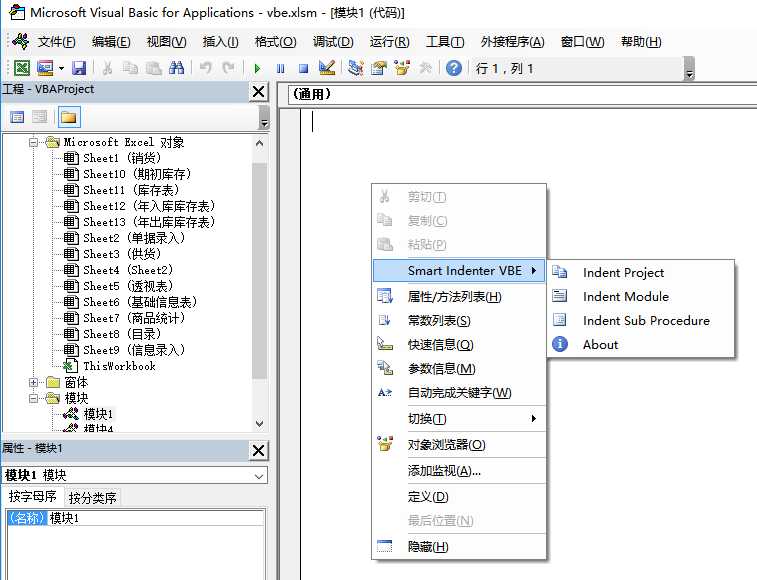Open the Debug menu (调试)
This screenshot has height=580, width=757.
pos(333,42)
